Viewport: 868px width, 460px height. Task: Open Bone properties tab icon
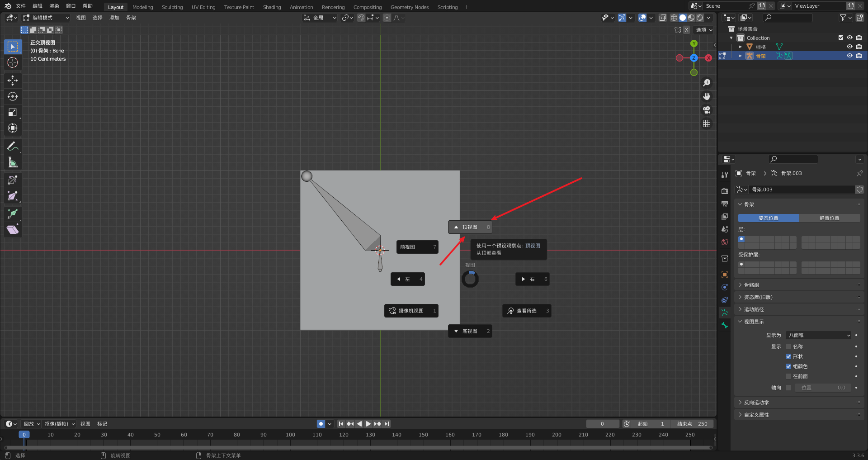725,325
